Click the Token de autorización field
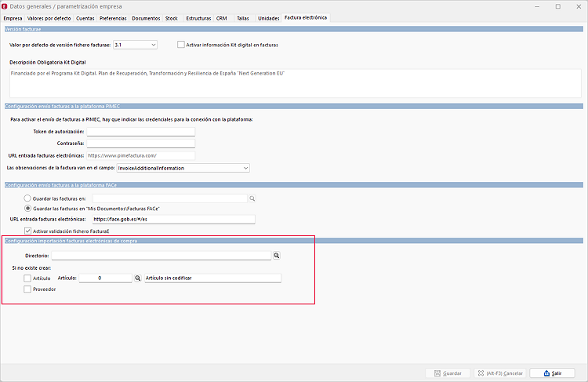The width and height of the screenshot is (588, 382). click(140, 132)
